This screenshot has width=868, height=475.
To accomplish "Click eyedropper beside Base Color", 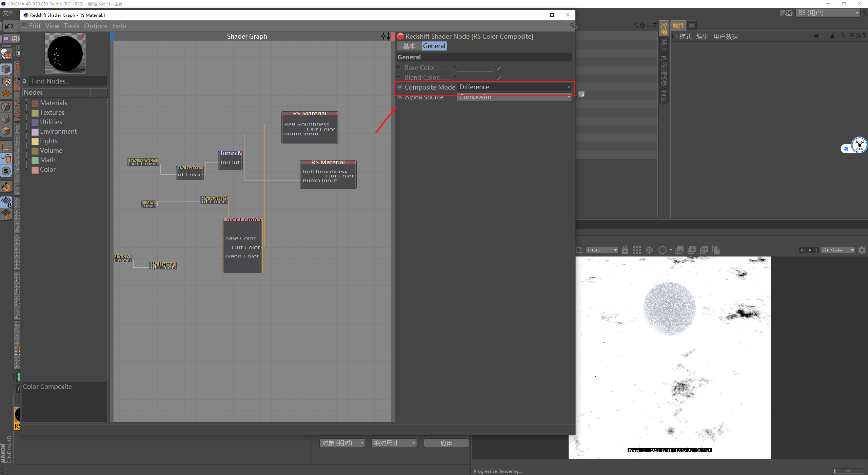I will tap(499, 68).
